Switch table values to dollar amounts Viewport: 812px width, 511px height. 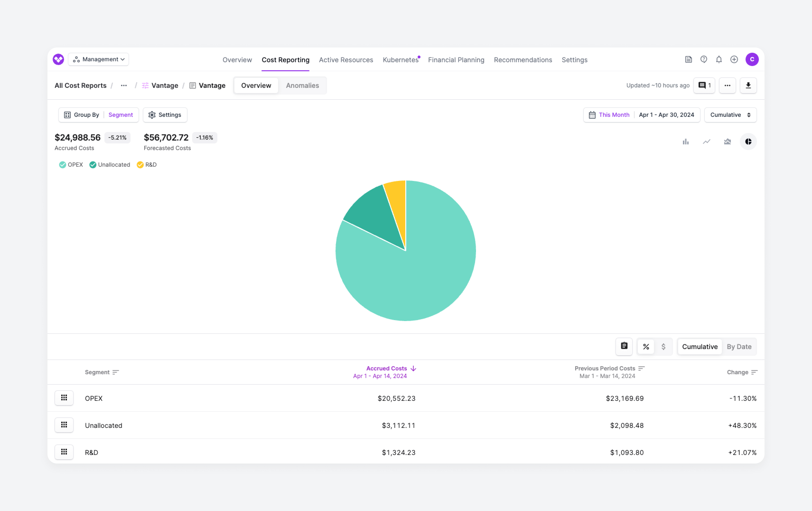(663, 346)
